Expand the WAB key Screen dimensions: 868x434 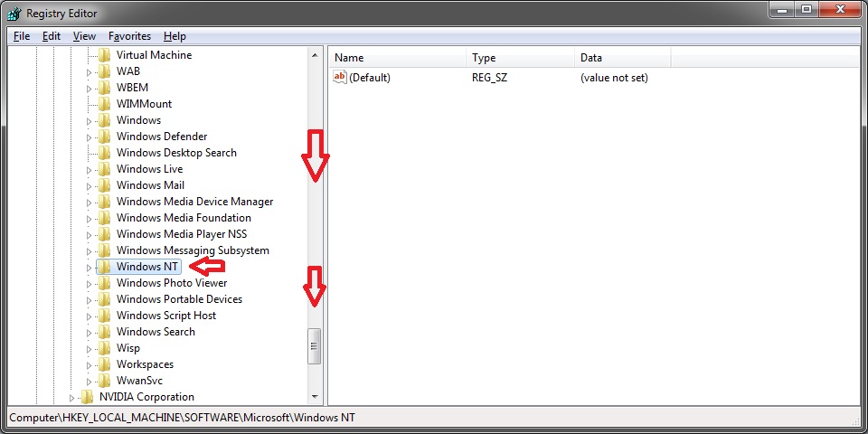click(89, 72)
